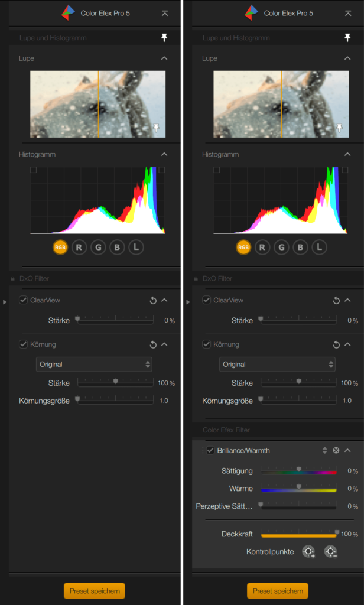Viewport: 364px width, 605px height.
Task: Disable the Brilliance/Warmth filter checkbox
Action: (x=210, y=450)
